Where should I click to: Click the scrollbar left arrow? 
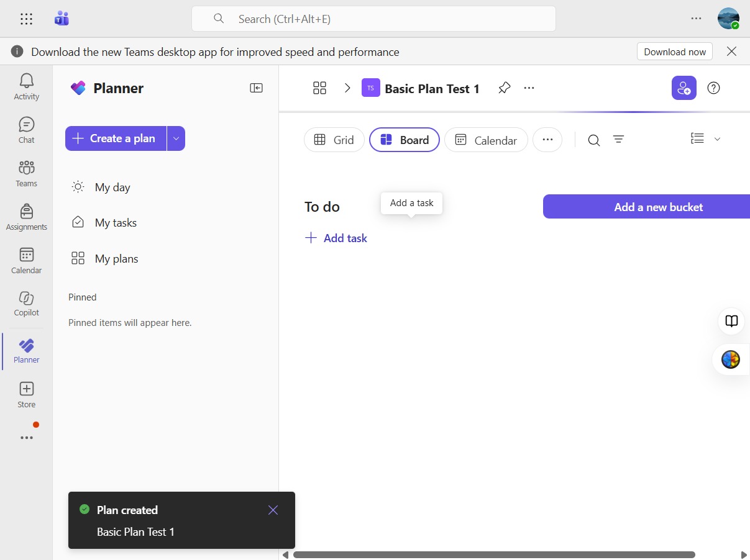tap(285, 554)
